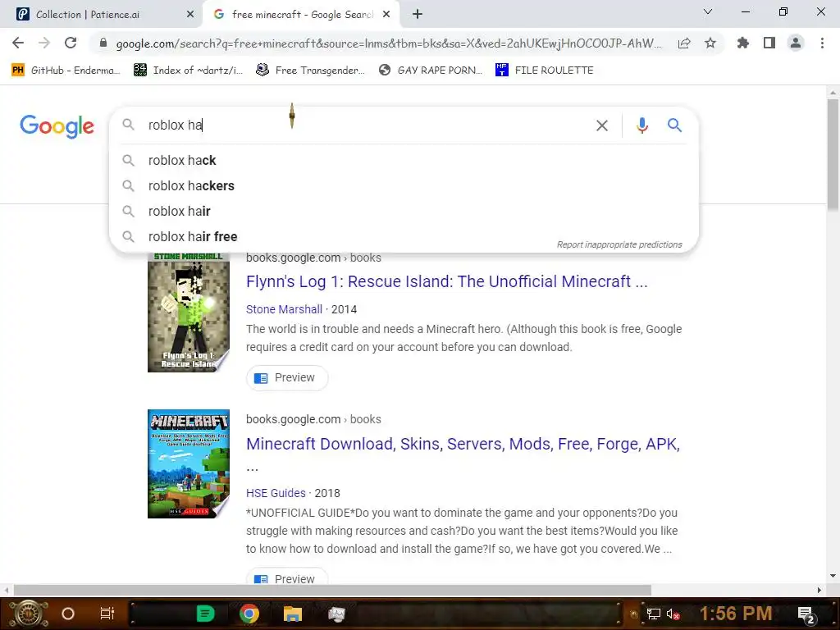
Task: Choose suggestion roblox hair
Action: coord(404,211)
